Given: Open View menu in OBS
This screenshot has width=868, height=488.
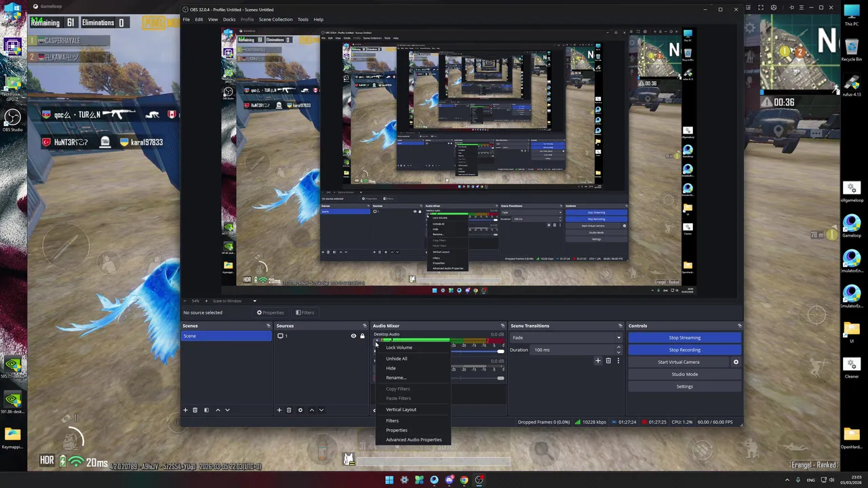Looking at the screenshot, I should tap(213, 19).
